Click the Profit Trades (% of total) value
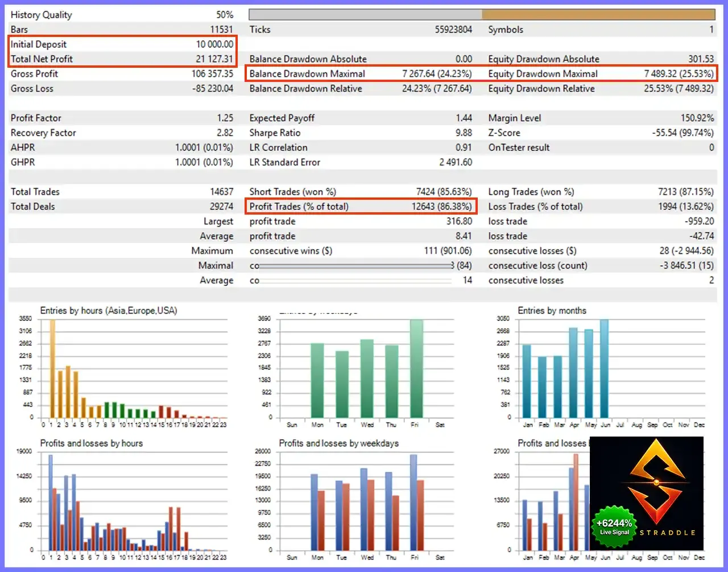 click(x=442, y=207)
